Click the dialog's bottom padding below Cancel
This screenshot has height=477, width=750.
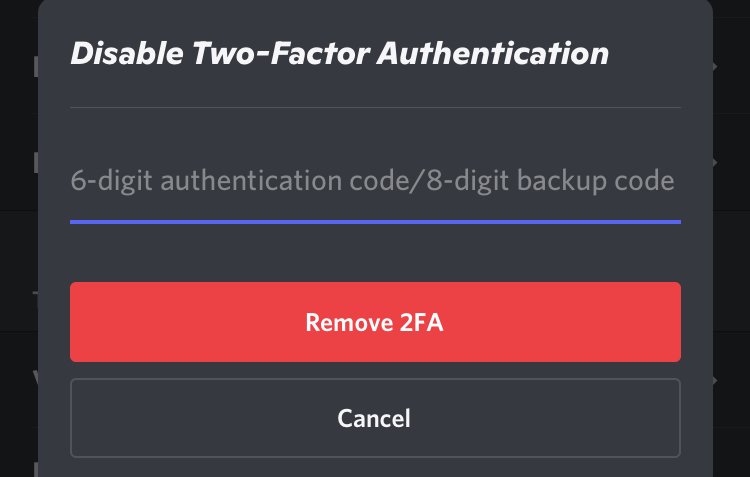tap(375, 468)
